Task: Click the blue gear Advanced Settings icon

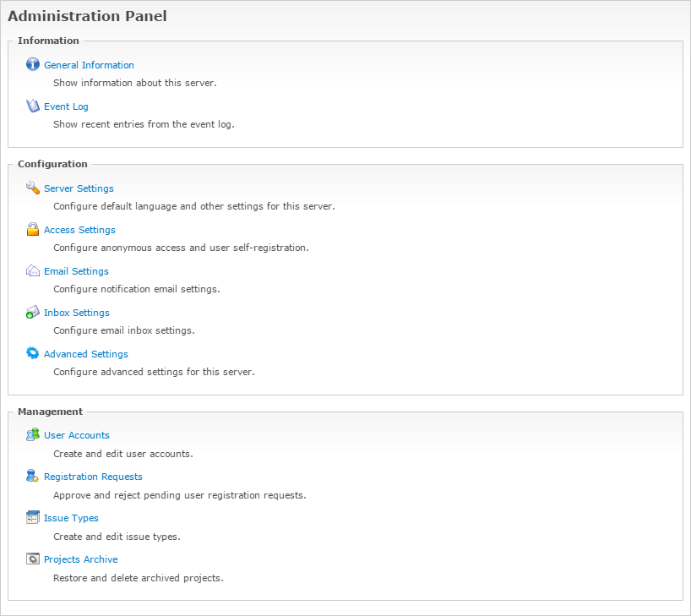Action: [x=33, y=353]
